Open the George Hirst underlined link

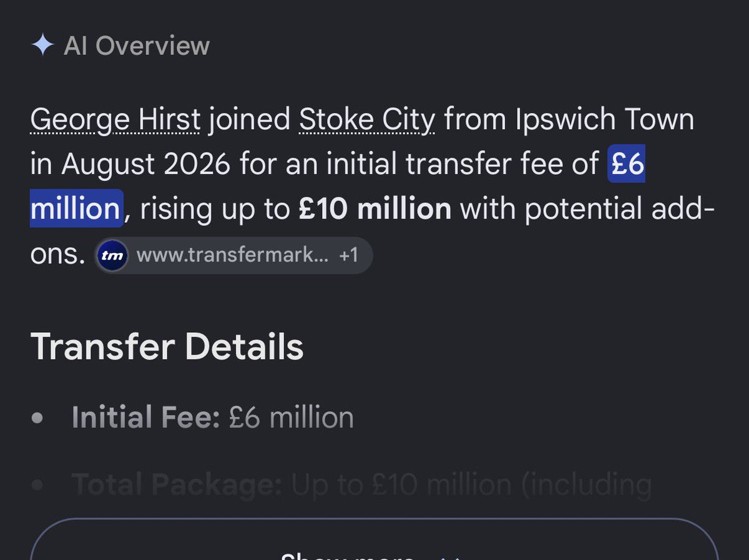(115, 120)
